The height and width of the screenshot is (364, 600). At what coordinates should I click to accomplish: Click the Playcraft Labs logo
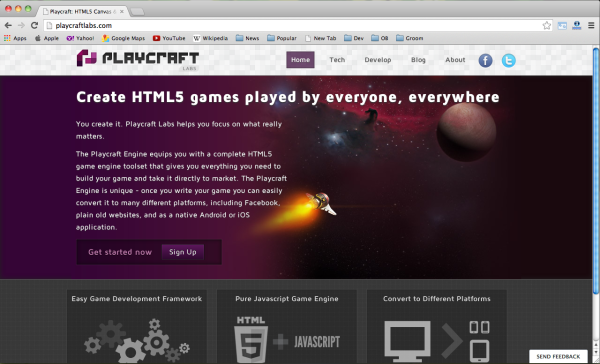[138, 59]
